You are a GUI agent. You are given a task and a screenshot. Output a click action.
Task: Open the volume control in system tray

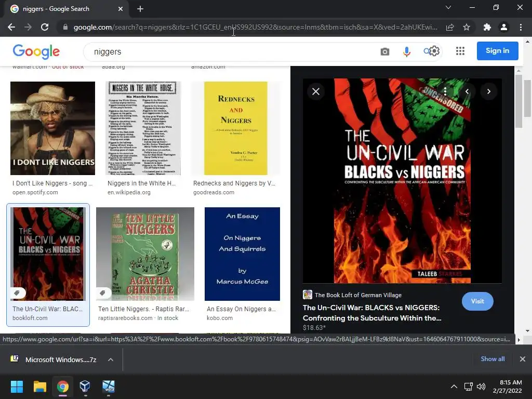[481, 387]
